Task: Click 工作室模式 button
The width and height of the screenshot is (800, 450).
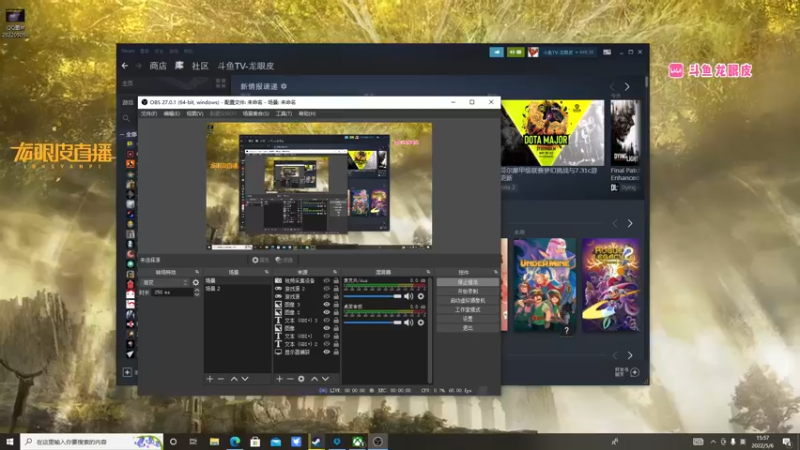Action: 467,310
